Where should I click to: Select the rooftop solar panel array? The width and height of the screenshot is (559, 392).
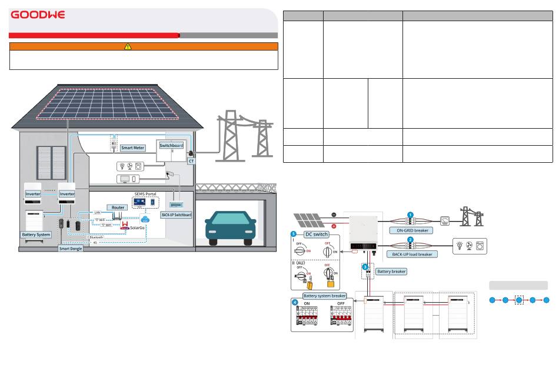click(x=107, y=103)
